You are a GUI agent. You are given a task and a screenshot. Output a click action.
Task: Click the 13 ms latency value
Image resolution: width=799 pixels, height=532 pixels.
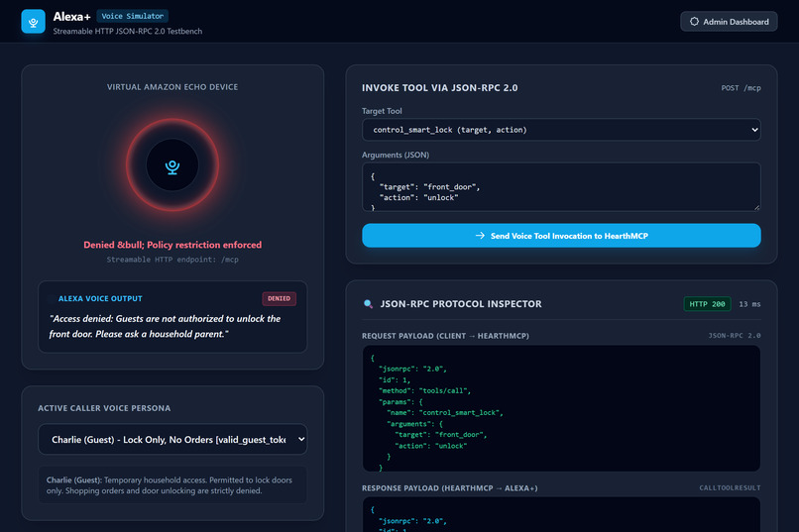pos(749,304)
